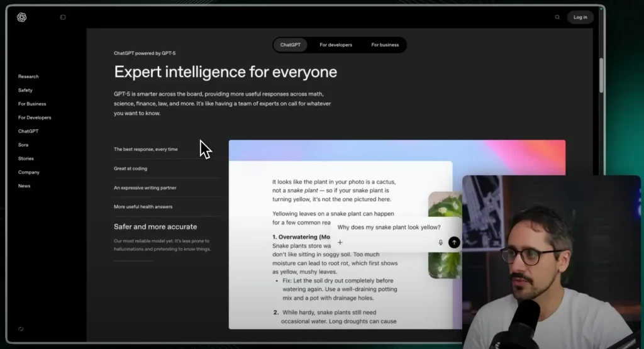Viewport: 644px width, 349px height.
Task: Click the refresh icon at sidebar bottom
Action: pos(21,329)
